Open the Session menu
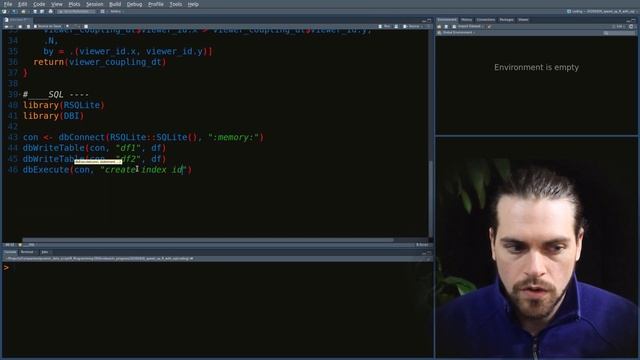Viewport: 640px width, 360px height. tap(94, 4)
